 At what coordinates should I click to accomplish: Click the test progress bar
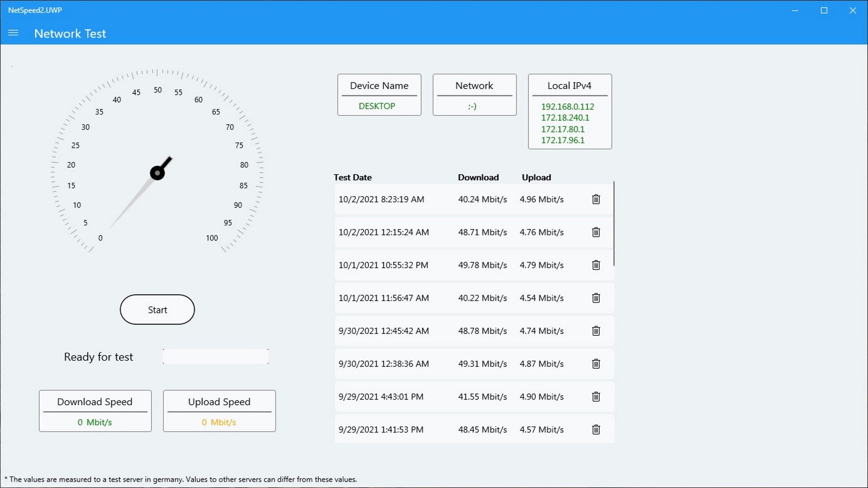(216, 357)
